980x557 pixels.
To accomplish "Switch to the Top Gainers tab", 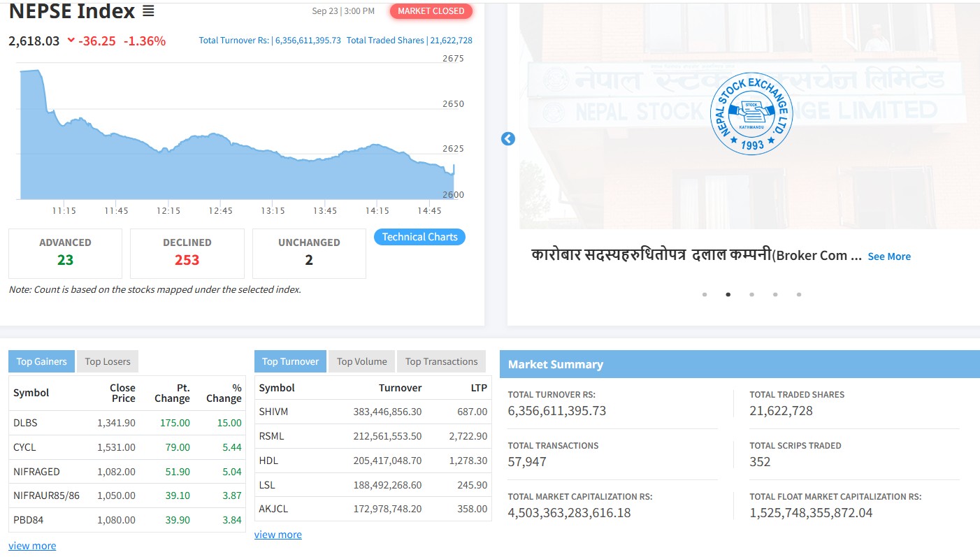I will [x=41, y=361].
